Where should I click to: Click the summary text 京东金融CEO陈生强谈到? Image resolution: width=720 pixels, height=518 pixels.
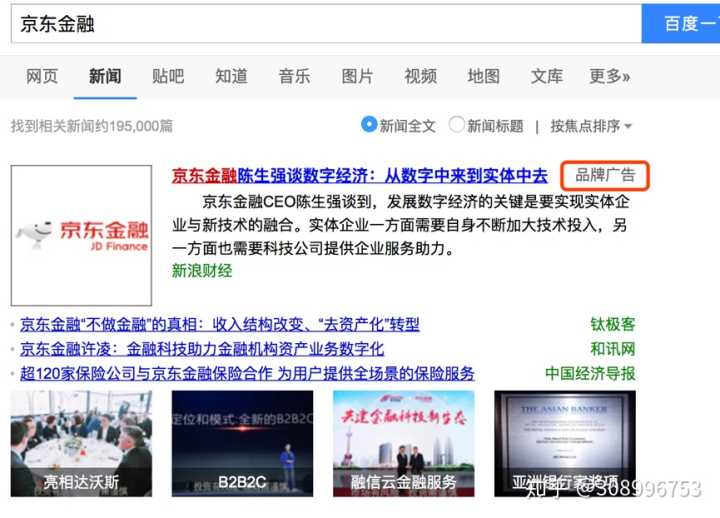click(x=400, y=225)
